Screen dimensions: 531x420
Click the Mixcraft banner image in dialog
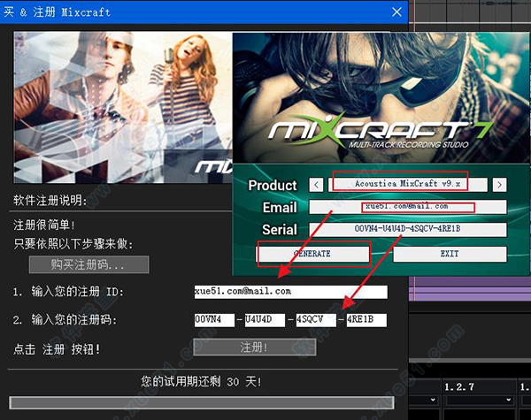click(x=123, y=107)
